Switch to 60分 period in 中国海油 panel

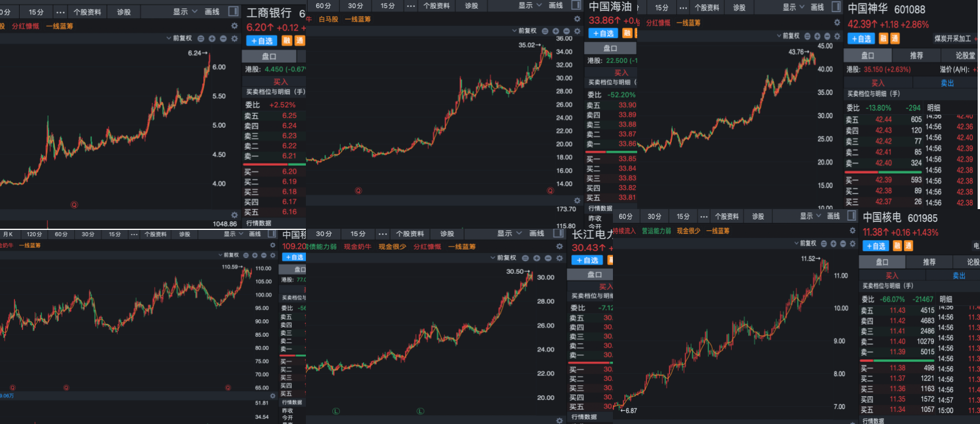point(323,5)
